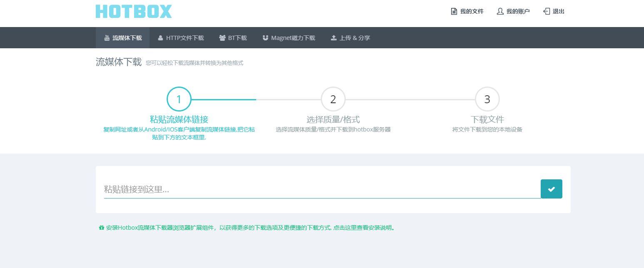Image resolution: width=644 pixels, height=268 pixels.
Task: Click the 流媒体下载 page heading
Action: point(119,62)
